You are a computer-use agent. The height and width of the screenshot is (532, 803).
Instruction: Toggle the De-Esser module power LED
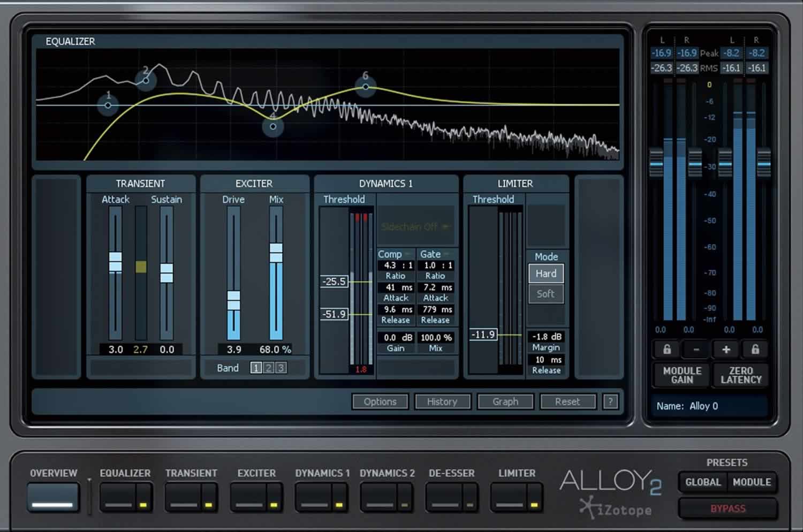[x=469, y=505]
